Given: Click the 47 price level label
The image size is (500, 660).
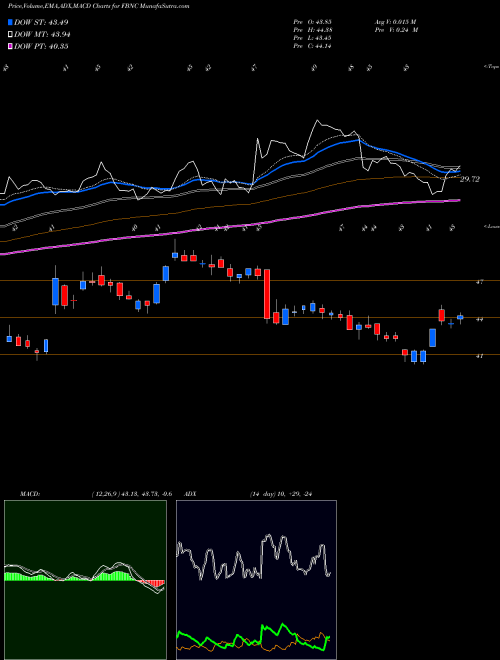Looking at the screenshot, I should [479, 282].
